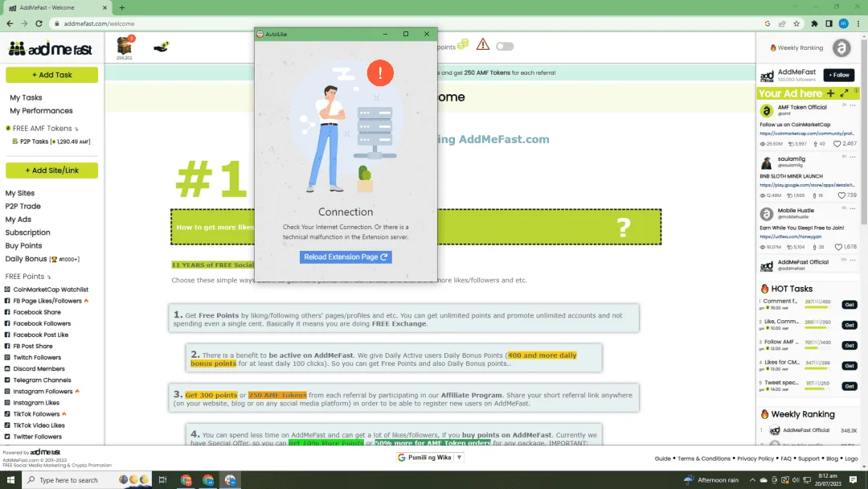Like the Mobile Hustle post heart icon
This screenshot has width=868, height=489.
[x=838, y=247]
